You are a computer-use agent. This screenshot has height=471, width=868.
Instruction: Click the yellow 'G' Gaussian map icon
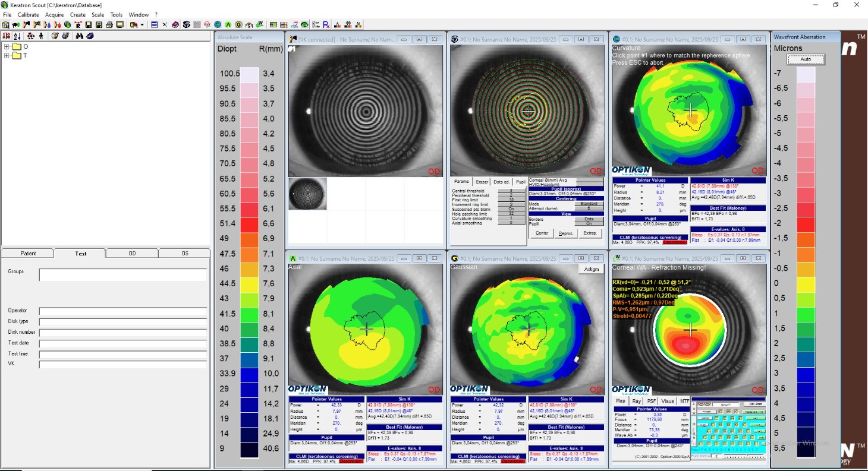238,25
